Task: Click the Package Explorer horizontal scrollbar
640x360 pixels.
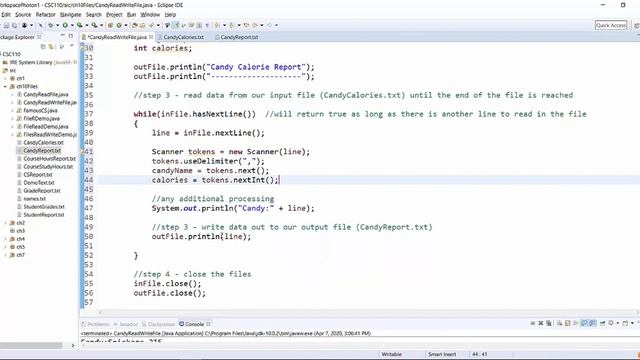Action: click(31, 345)
